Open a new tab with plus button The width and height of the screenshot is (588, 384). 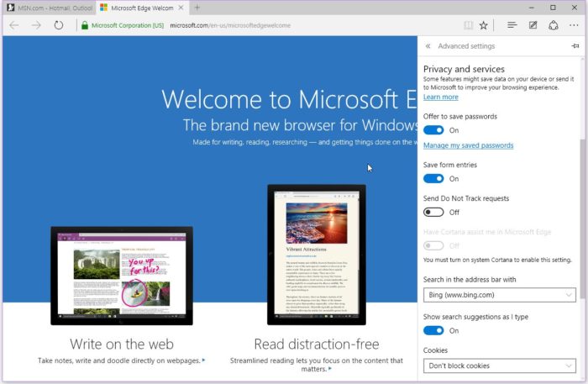[x=197, y=8]
